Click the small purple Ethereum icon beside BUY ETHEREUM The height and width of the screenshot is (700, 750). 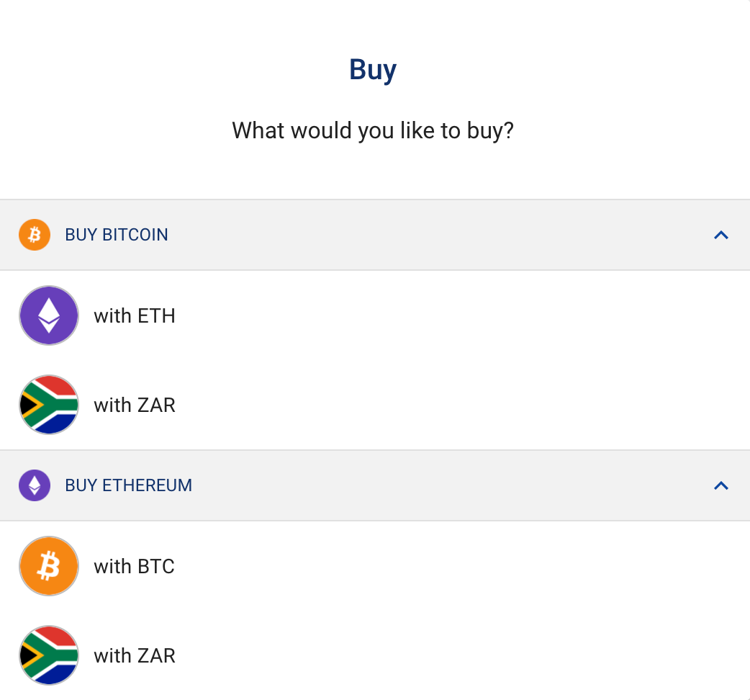35,485
